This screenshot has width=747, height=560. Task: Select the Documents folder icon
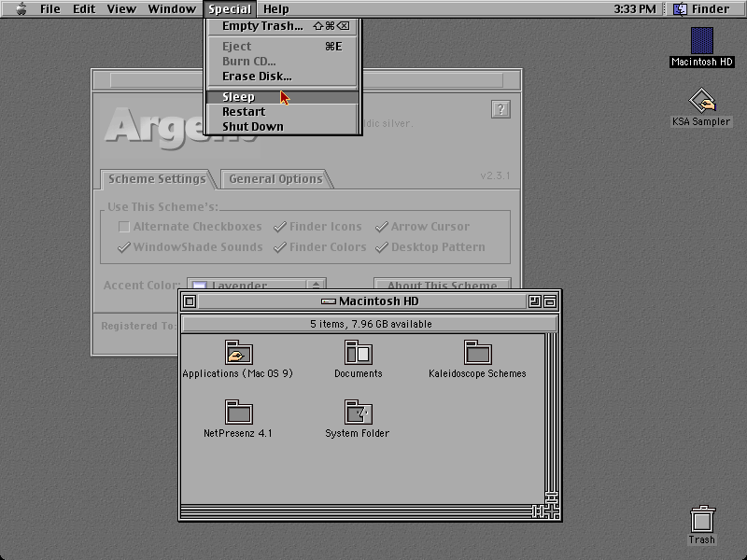(359, 353)
